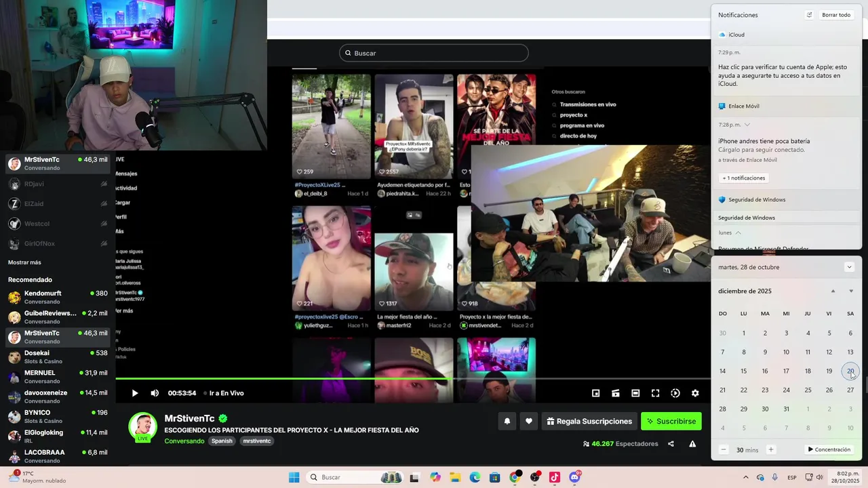The image size is (868, 488).
Task: Go to previous month with up arrow
Action: [x=833, y=291]
